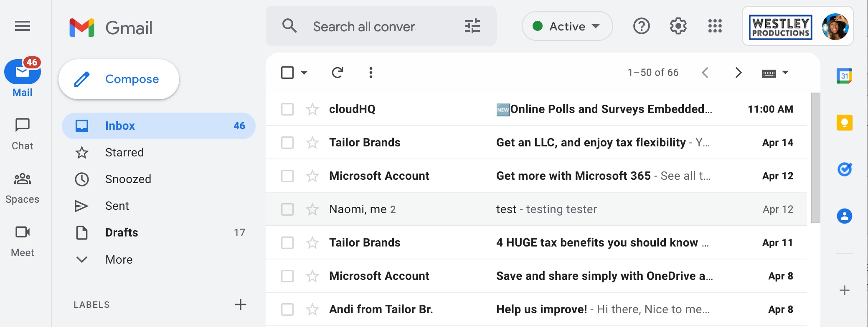Image resolution: width=868 pixels, height=327 pixels.
Task: Click the Westley Productions logo
Action: coord(780,27)
